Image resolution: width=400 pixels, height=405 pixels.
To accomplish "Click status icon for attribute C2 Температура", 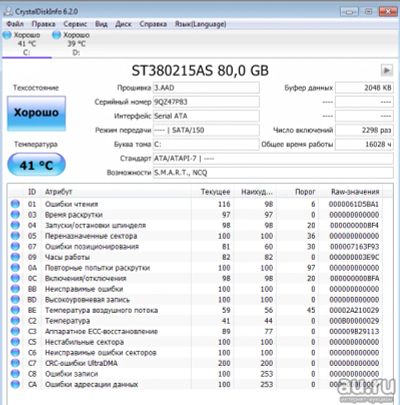I will coord(15,321).
